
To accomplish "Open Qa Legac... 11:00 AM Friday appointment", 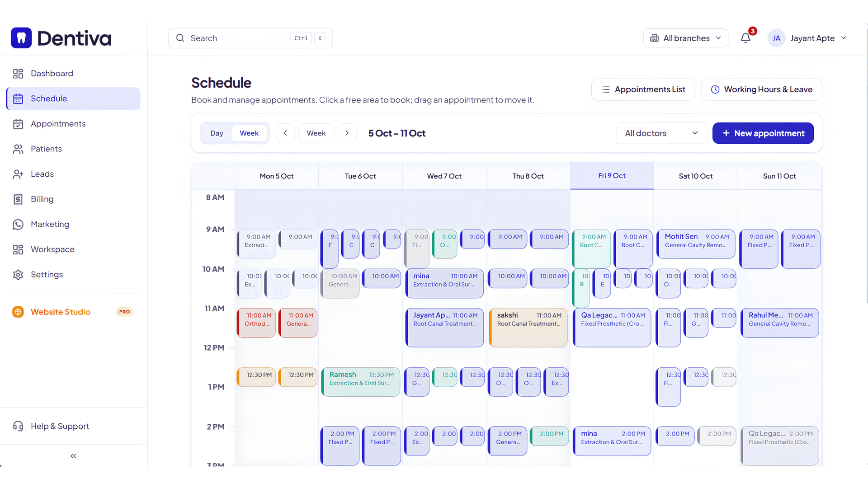I will tap(612, 328).
